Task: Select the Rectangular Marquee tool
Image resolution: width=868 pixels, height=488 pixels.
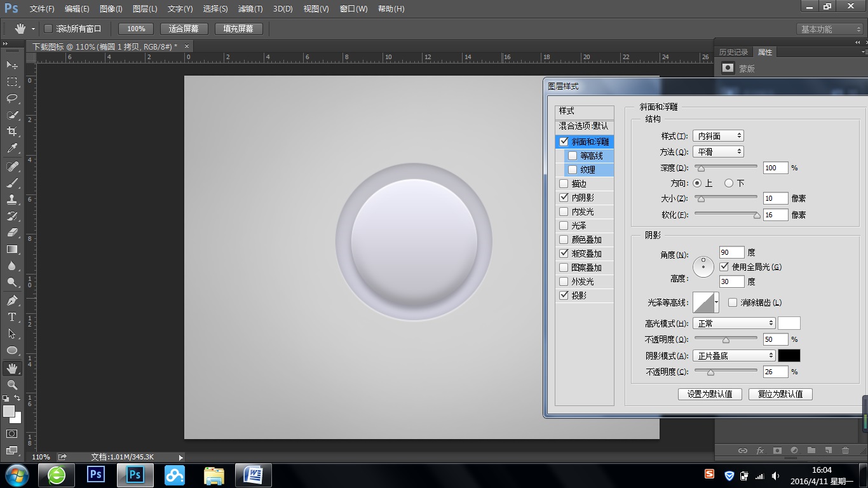Action: click(x=12, y=82)
